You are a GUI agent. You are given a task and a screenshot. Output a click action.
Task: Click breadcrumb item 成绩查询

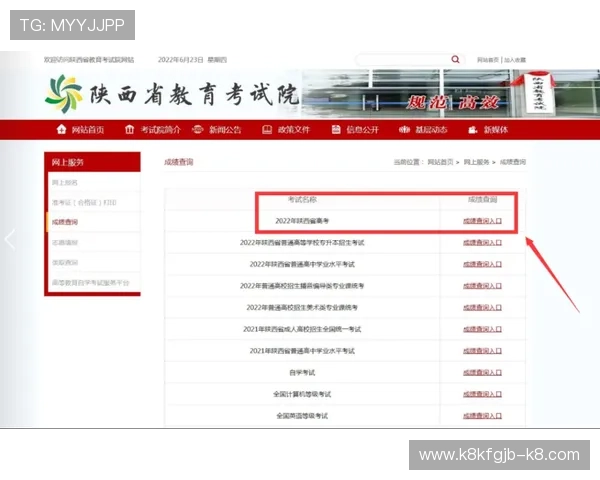pyautogui.click(x=513, y=162)
